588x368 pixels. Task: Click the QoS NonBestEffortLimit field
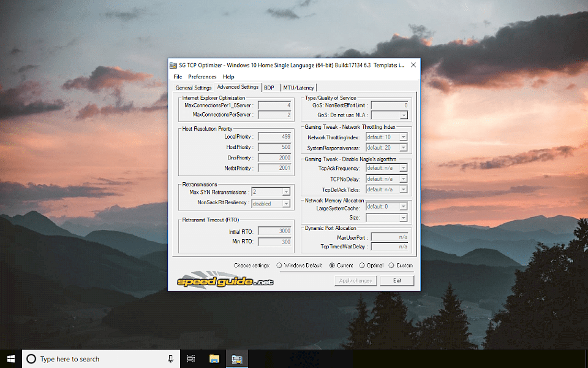[x=390, y=105]
